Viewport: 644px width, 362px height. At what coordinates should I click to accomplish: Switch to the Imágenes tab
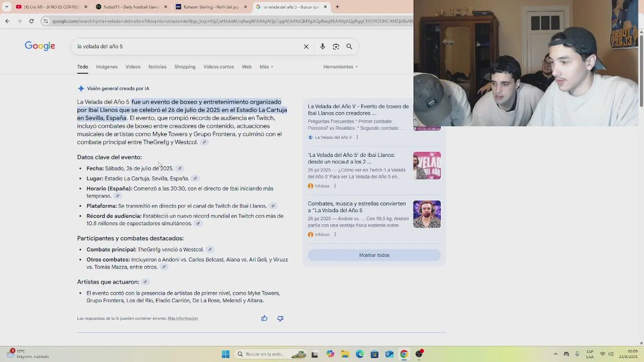pos(107,67)
